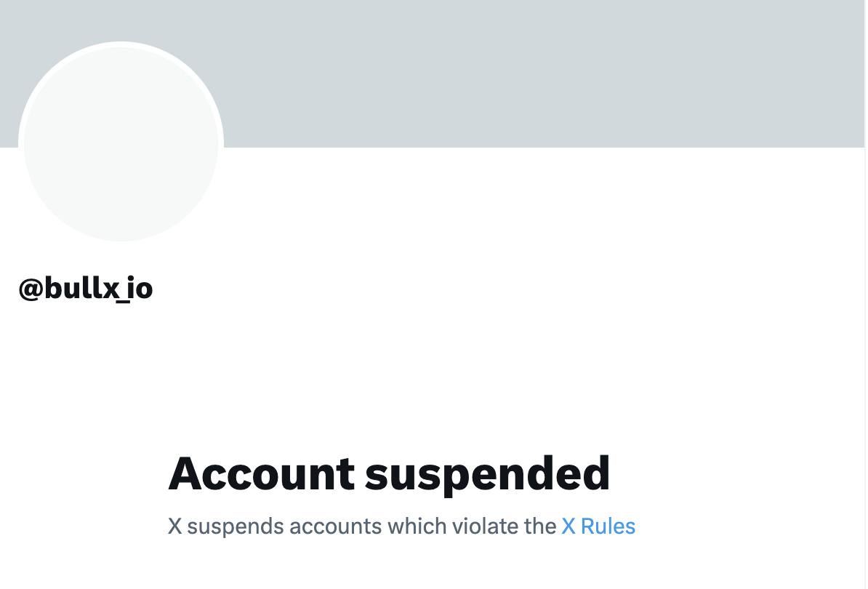Click the "@" symbol in the handle
The height and width of the screenshot is (589, 868).
pos(31,289)
